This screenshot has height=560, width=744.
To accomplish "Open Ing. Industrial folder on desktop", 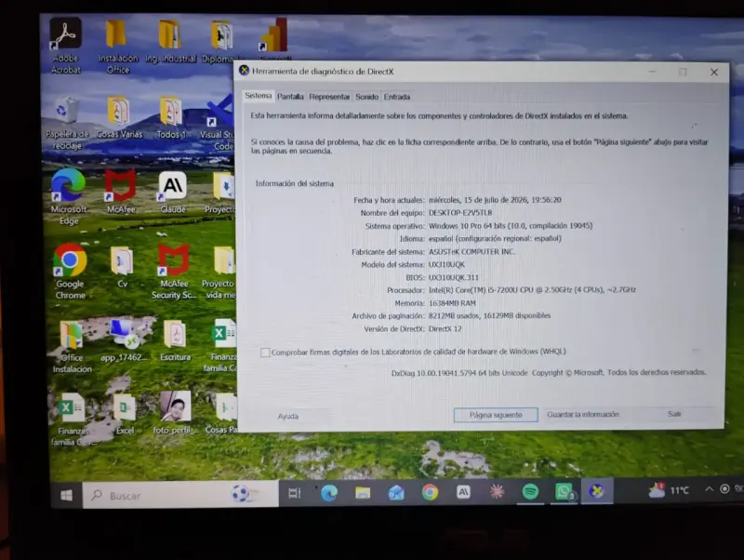I will pos(170,42).
